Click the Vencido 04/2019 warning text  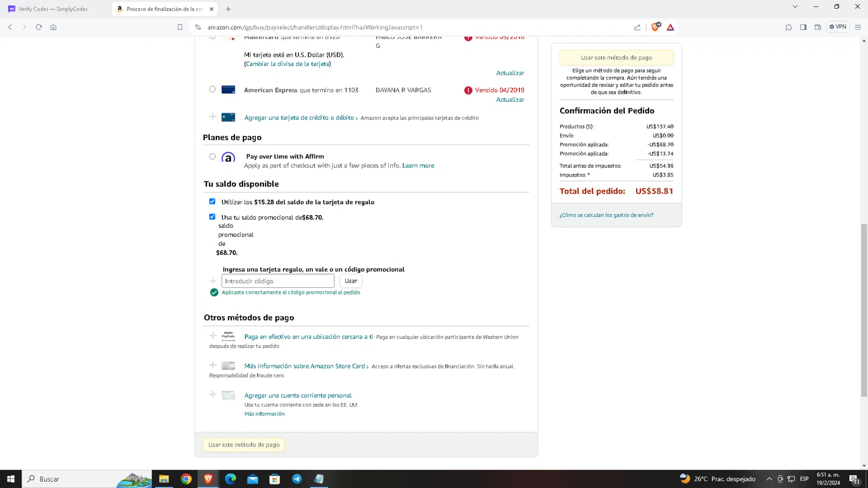point(499,90)
